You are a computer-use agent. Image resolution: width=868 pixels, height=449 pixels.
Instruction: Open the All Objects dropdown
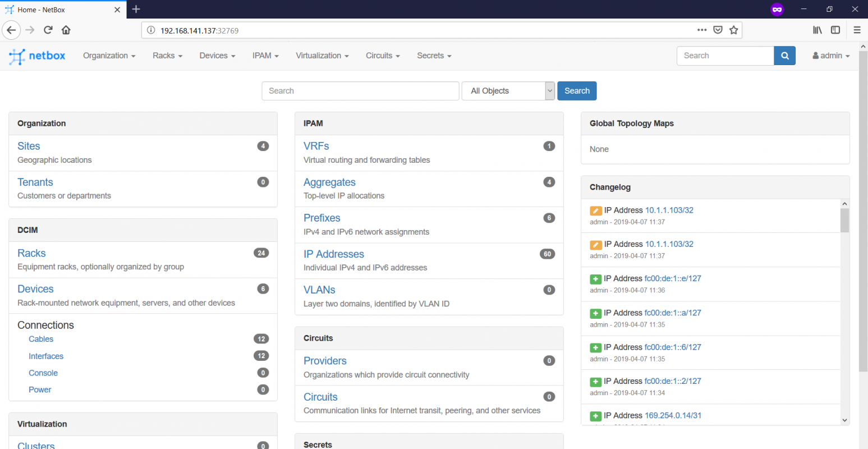(508, 90)
